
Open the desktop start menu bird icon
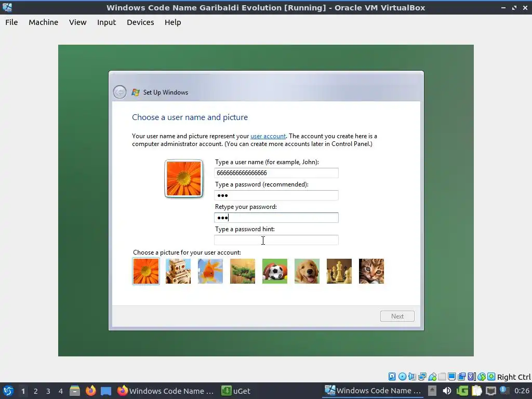point(8,391)
